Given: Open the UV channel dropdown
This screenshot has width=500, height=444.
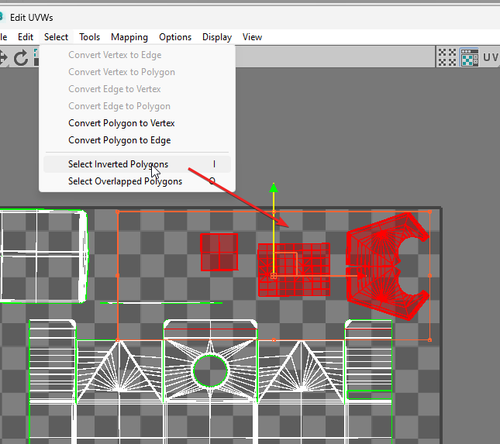Looking at the screenshot, I should pyautogui.click(x=491, y=57).
